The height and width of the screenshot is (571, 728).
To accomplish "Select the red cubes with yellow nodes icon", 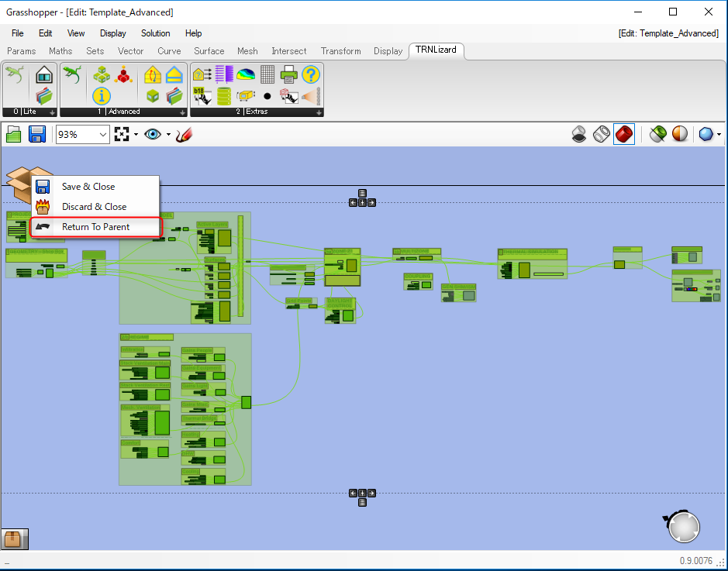I will coord(123,74).
